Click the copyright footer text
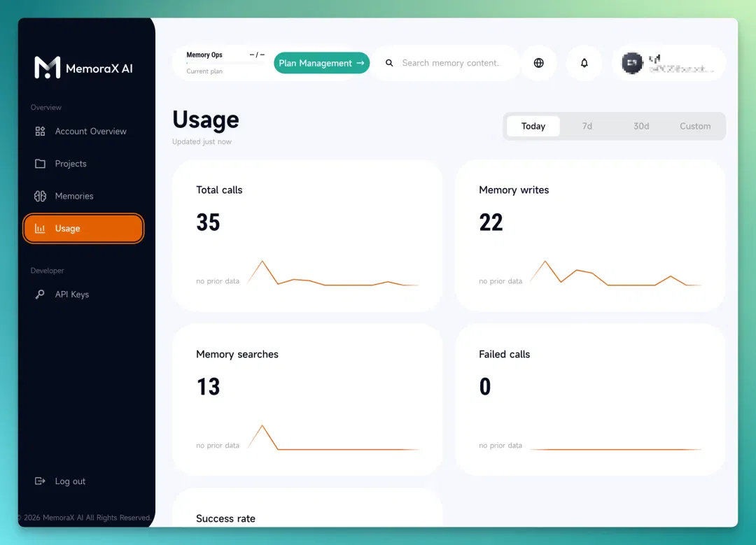This screenshot has width=756, height=545. tap(85, 518)
